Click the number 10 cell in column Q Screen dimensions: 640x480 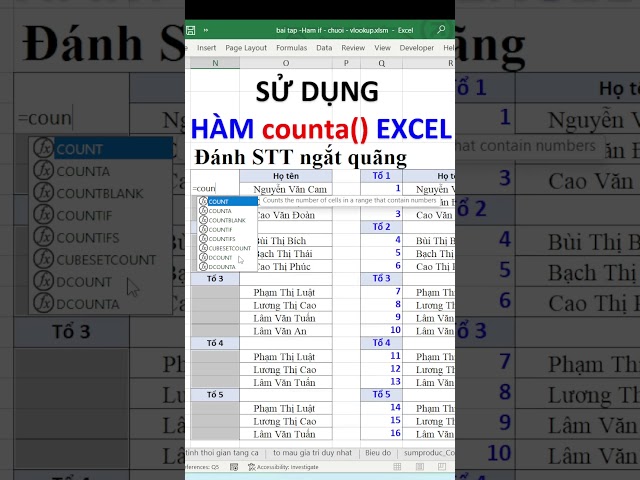tap(382, 330)
